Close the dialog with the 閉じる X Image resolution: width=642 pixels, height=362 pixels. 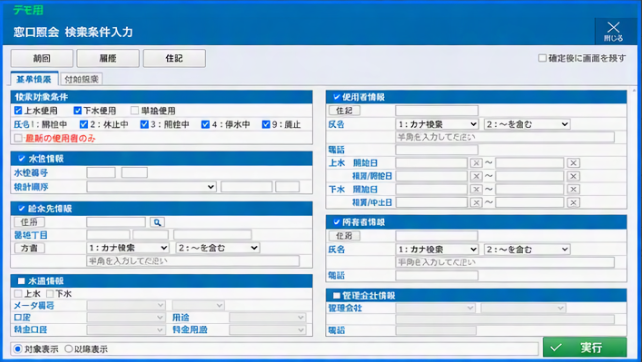pyautogui.click(x=613, y=31)
